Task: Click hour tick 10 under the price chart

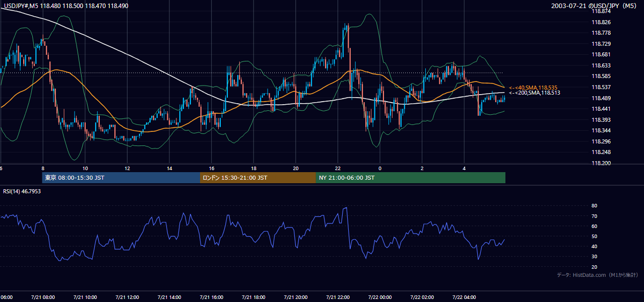Action: 85,169
